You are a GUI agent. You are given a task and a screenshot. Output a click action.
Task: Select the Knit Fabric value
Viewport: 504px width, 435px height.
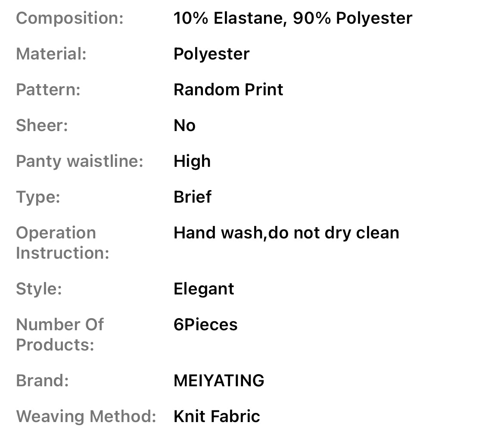[x=217, y=416]
